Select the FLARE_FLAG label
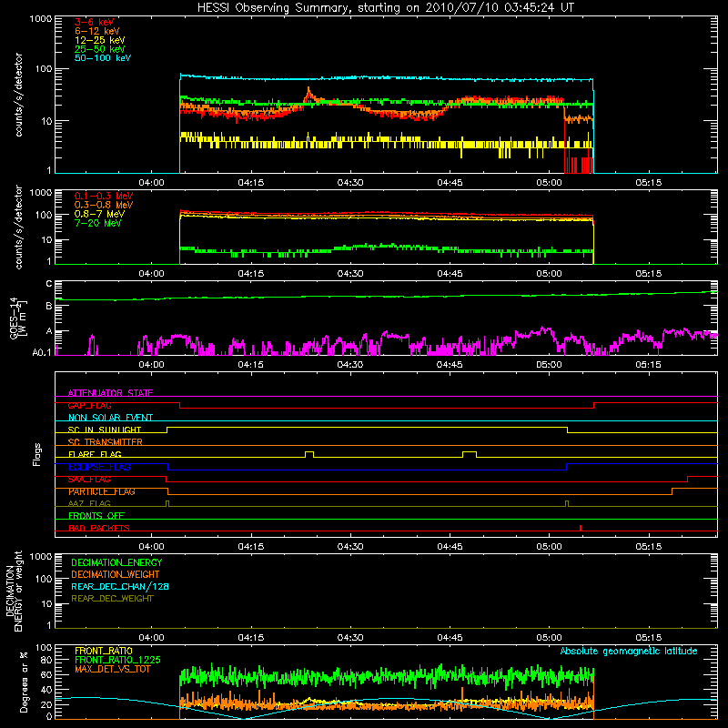The height and width of the screenshot is (728, 728). 95,454
